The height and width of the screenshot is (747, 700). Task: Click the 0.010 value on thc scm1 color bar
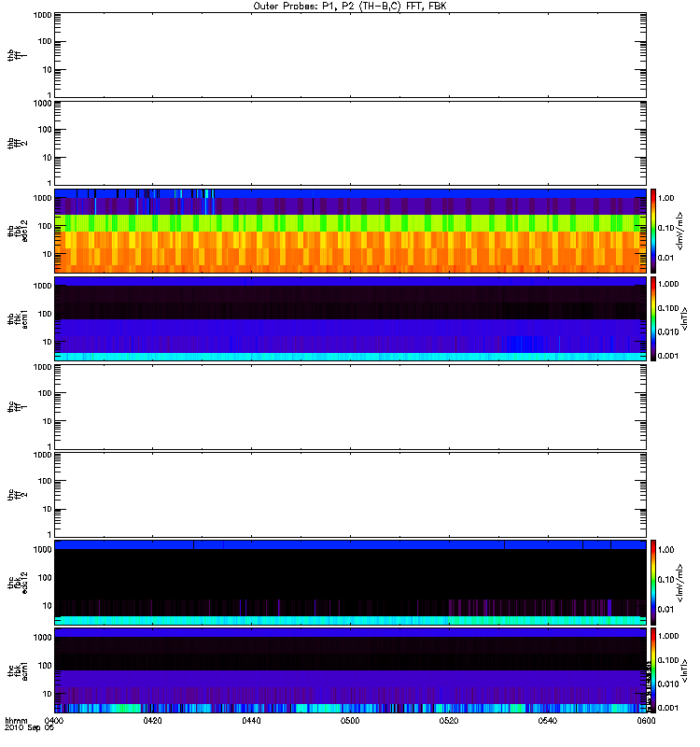click(668, 684)
